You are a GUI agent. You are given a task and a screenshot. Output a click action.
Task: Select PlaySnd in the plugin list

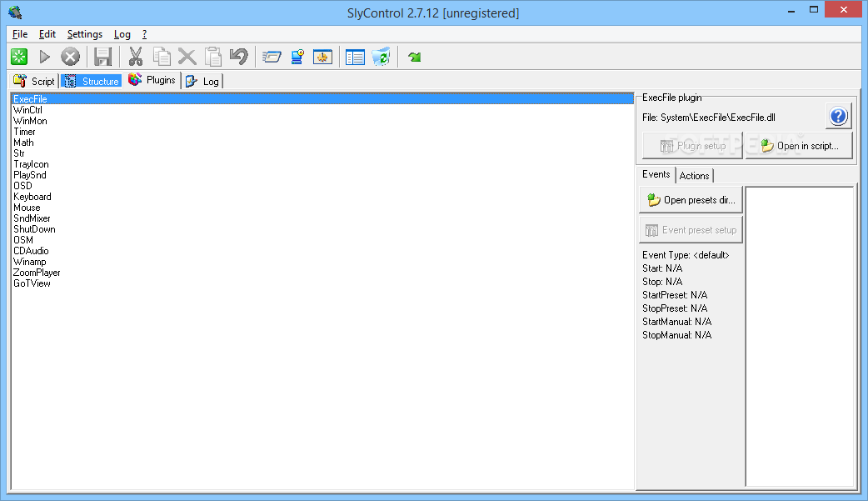coord(322,174)
